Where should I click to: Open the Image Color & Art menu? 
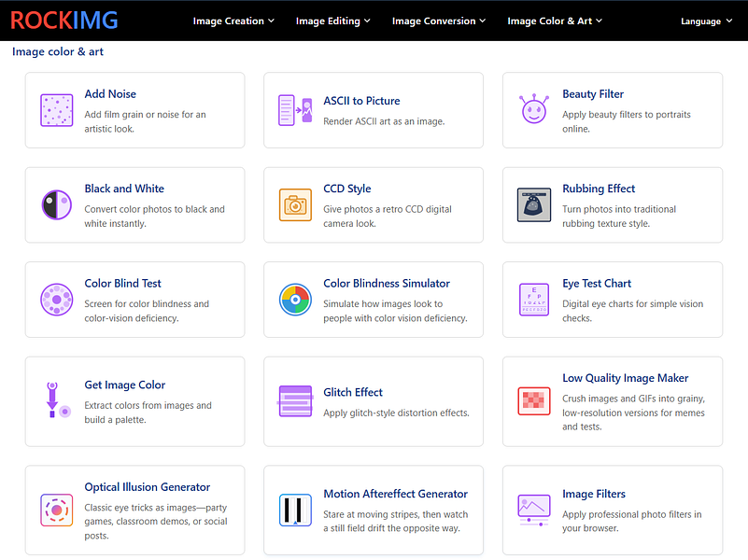coord(555,21)
